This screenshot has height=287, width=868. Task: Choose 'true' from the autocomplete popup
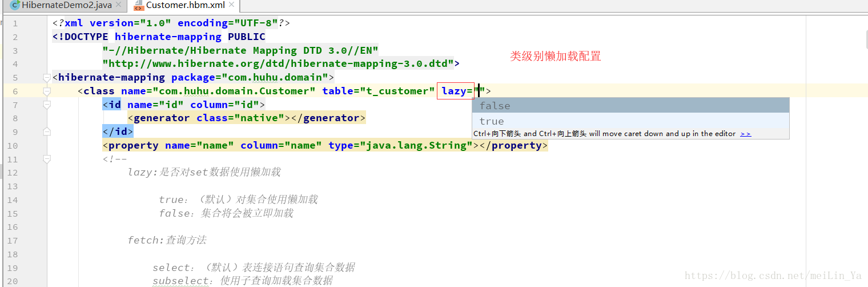(x=630, y=121)
